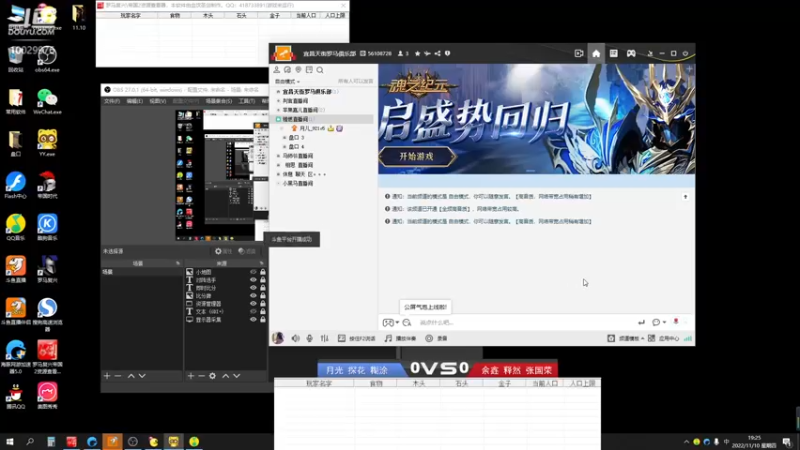This screenshot has width=800, height=450.
Task: Click the 开始游戏 button on the banner
Action: [416, 157]
